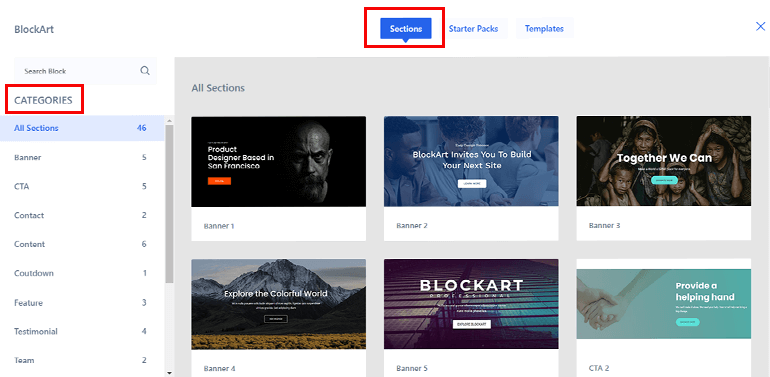Click the Banner 5 label

(x=412, y=368)
